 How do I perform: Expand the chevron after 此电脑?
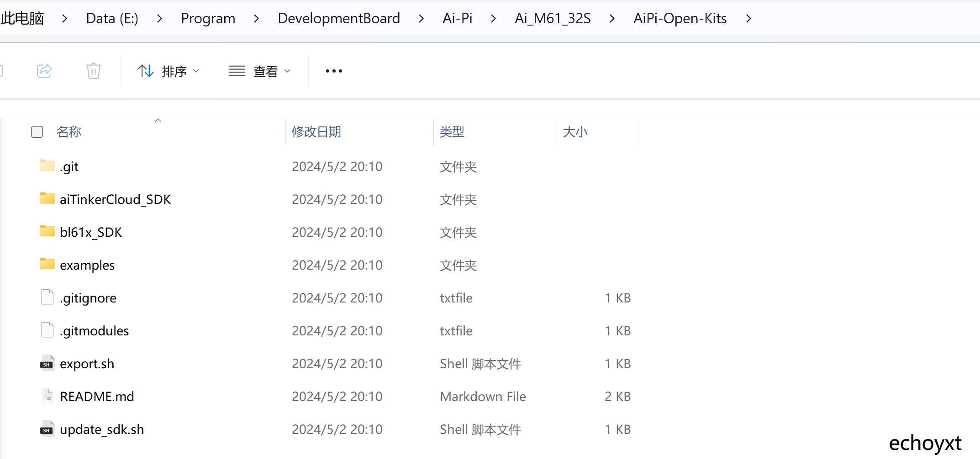(x=65, y=19)
